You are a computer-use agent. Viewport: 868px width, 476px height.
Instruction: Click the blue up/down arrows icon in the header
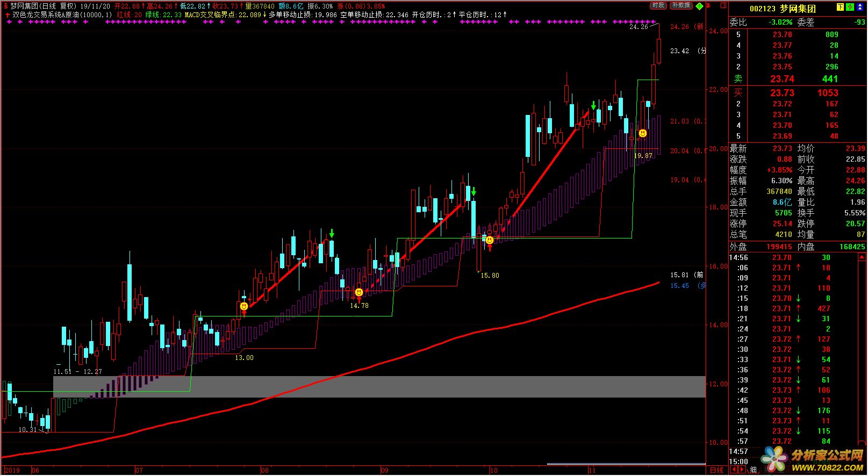pos(859,8)
